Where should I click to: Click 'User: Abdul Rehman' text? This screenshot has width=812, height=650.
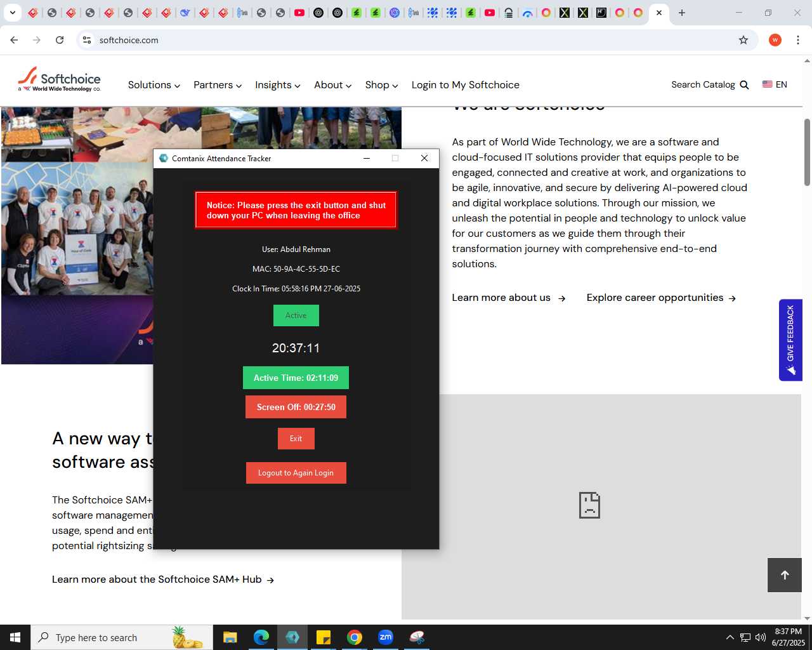(x=296, y=249)
